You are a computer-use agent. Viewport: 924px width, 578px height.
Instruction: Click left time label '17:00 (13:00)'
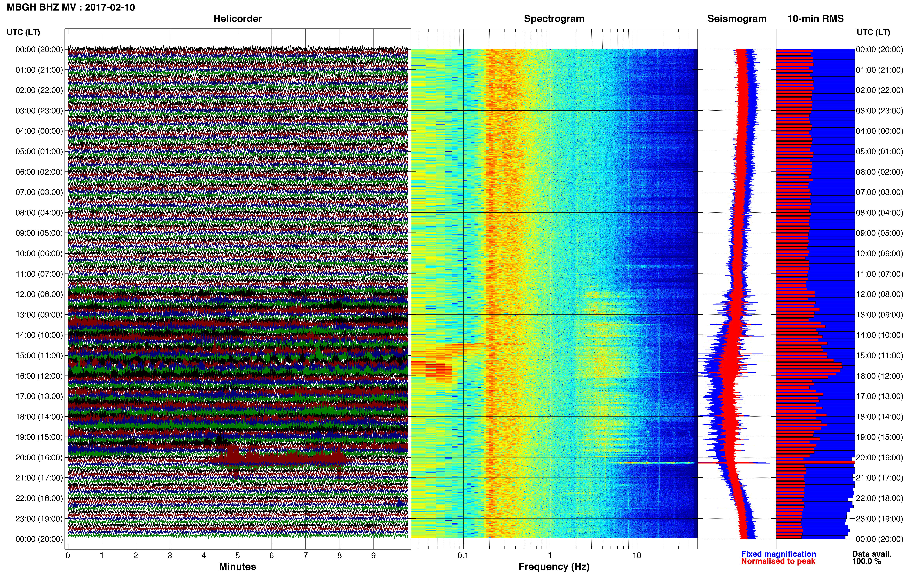(x=39, y=396)
